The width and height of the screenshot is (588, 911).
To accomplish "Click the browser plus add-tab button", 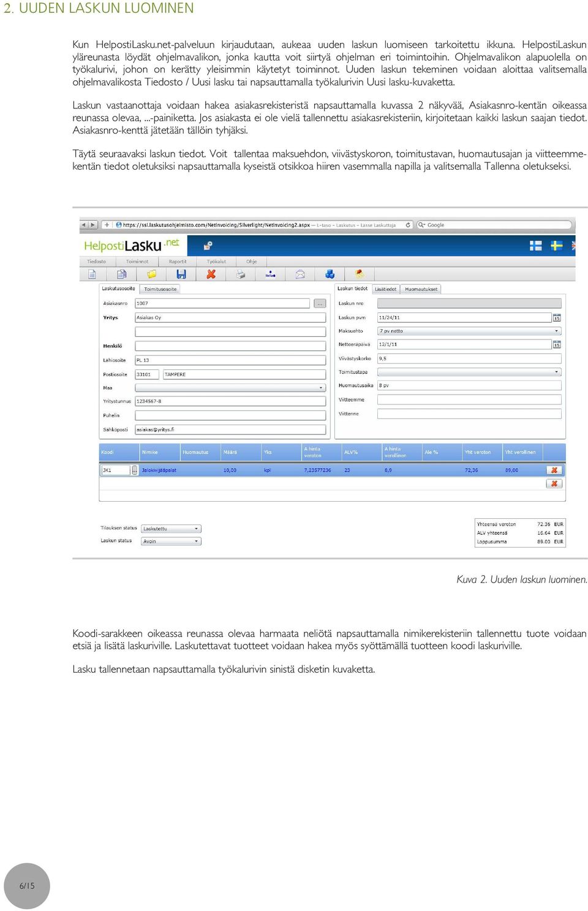I will click(107, 225).
